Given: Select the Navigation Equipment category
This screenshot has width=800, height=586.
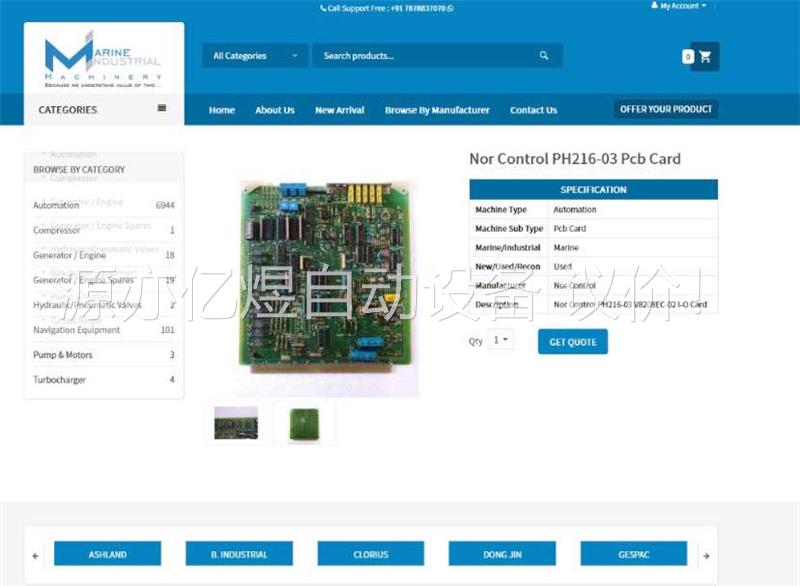Looking at the screenshot, I should 77,330.
